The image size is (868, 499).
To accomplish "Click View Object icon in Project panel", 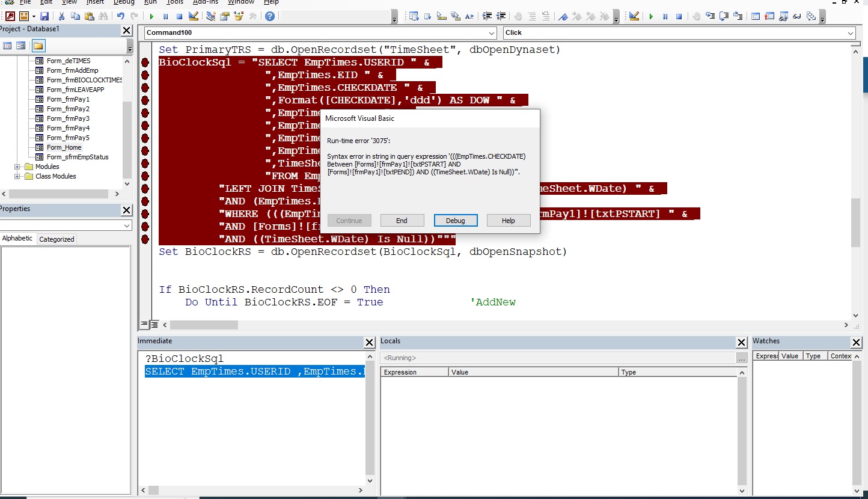I will click(x=21, y=46).
